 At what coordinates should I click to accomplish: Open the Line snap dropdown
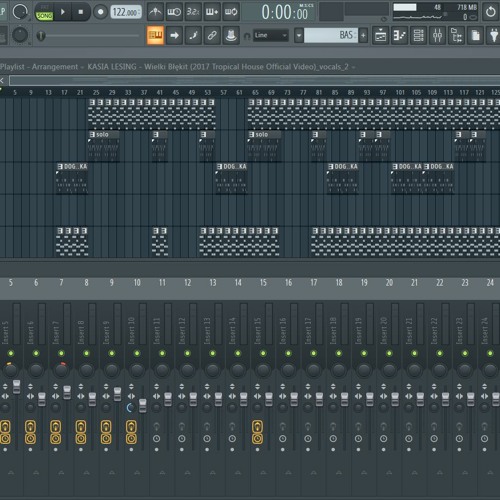[271, 35]
